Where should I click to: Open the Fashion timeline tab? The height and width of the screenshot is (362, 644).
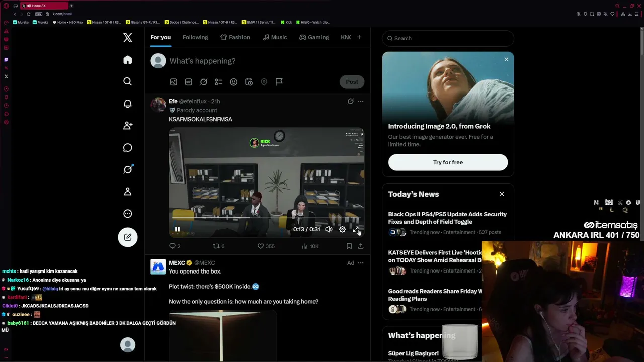click(235, 37)
